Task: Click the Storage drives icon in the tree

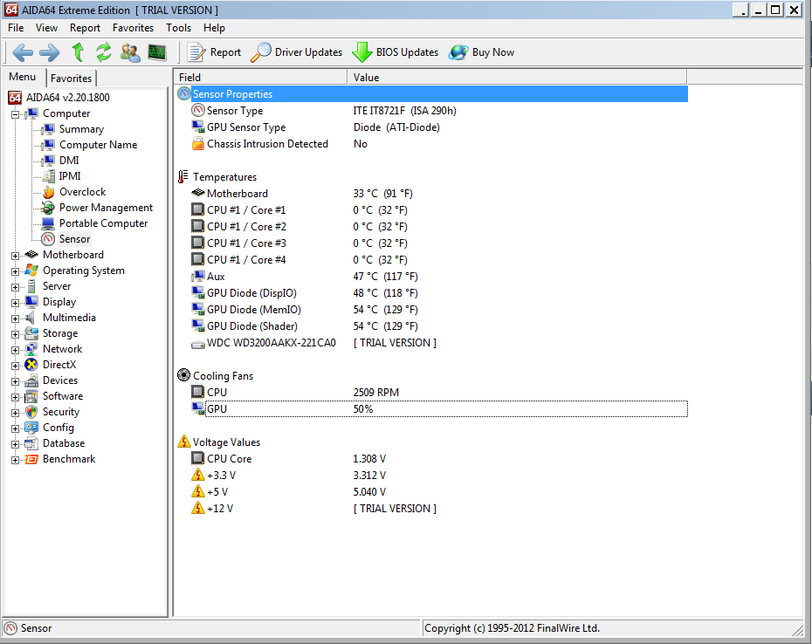Action: [31, 333]
